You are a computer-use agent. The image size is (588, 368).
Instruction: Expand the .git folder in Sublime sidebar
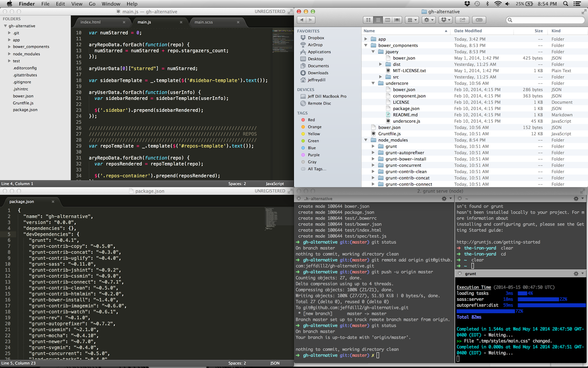pyautogui.click(x=9, y=33)
